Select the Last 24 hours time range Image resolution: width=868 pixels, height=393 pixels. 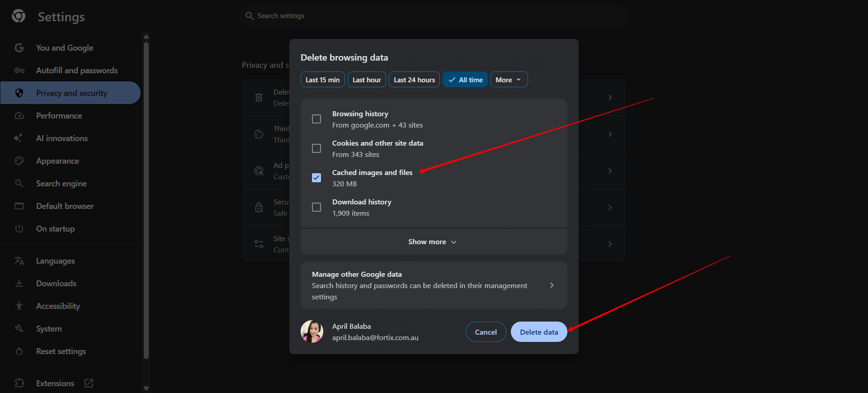pos(414,80)
